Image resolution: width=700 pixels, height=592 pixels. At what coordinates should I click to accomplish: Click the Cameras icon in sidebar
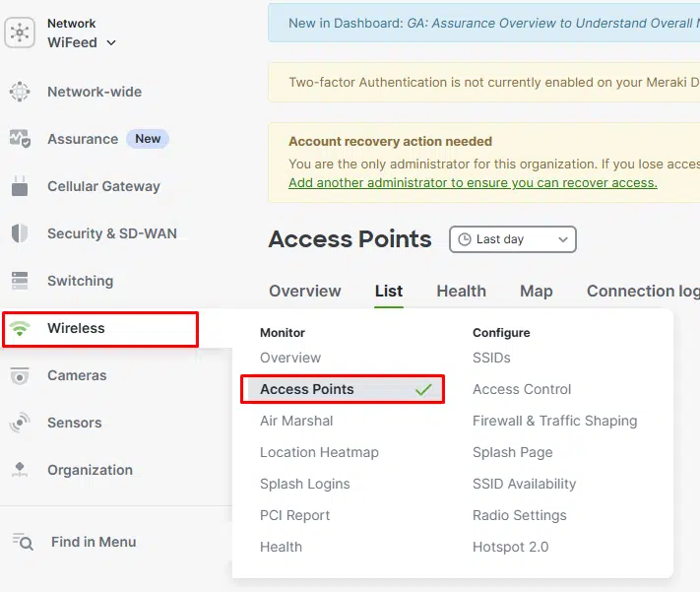click(x=20, y=375)
